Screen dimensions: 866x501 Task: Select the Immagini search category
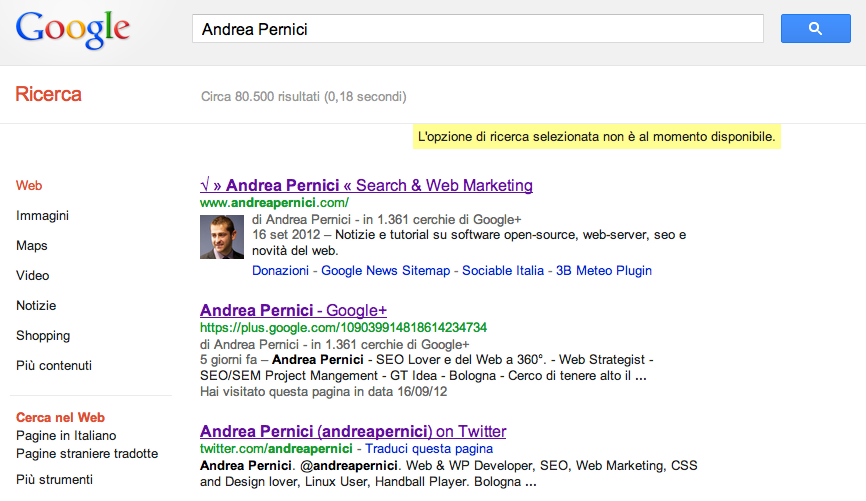coord(42,216)
